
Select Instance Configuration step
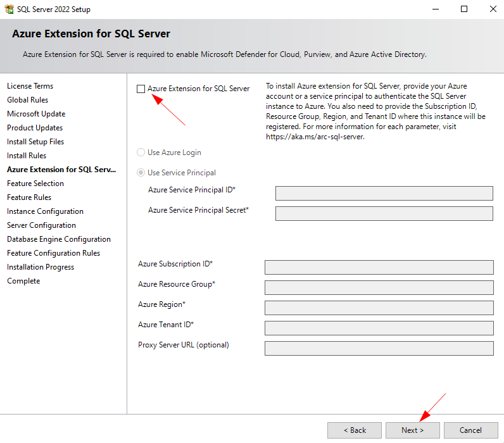[46, 211]
